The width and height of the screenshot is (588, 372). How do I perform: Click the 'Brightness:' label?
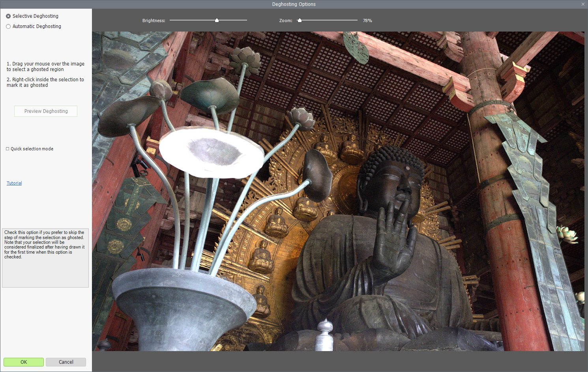(154, 21)
